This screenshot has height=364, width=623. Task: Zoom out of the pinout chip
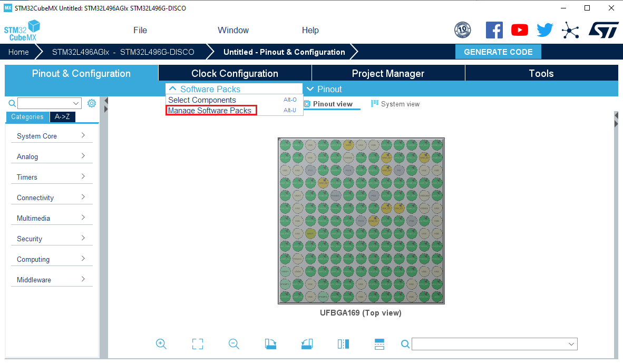pos(234,344)
